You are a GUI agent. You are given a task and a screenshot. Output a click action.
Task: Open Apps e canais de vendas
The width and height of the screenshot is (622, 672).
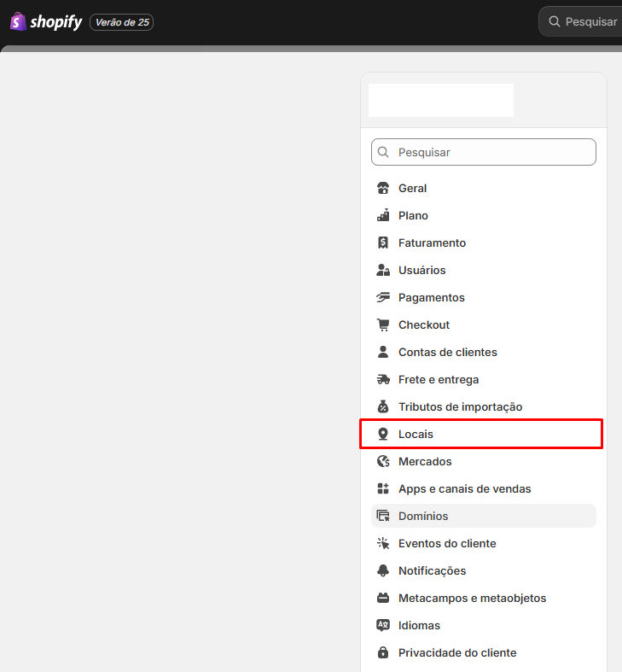point(484,489)
